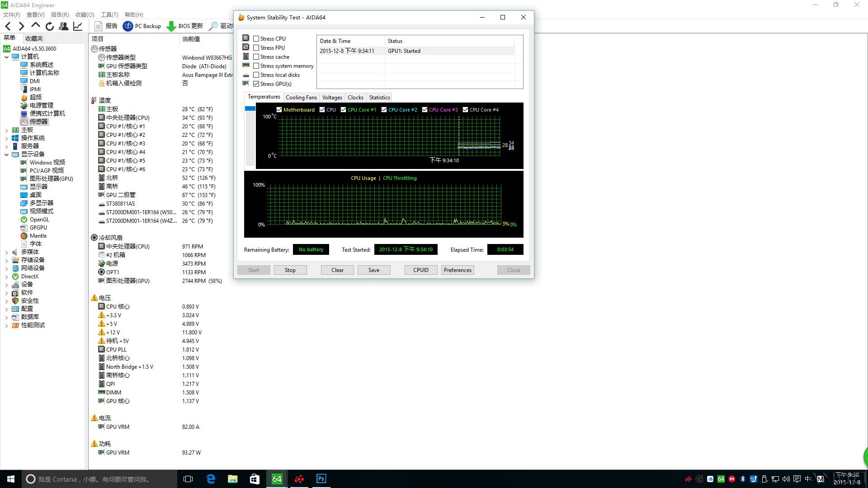Toggle Motherboard graph checkbox
Viewport: 868px width, 488px height.
point(279,110)
